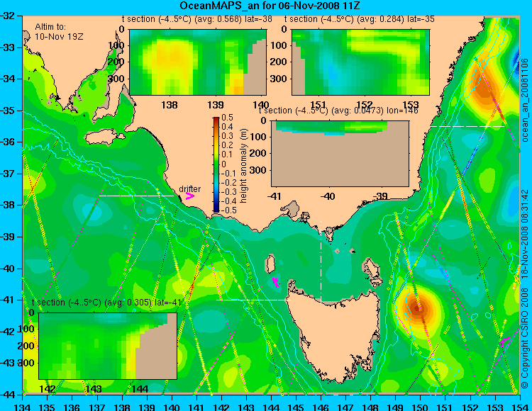The height and width of the screenshot is (411, 532).
Task: Click the section title showing avg: 0.0473
Action: [x=338, y=111]
